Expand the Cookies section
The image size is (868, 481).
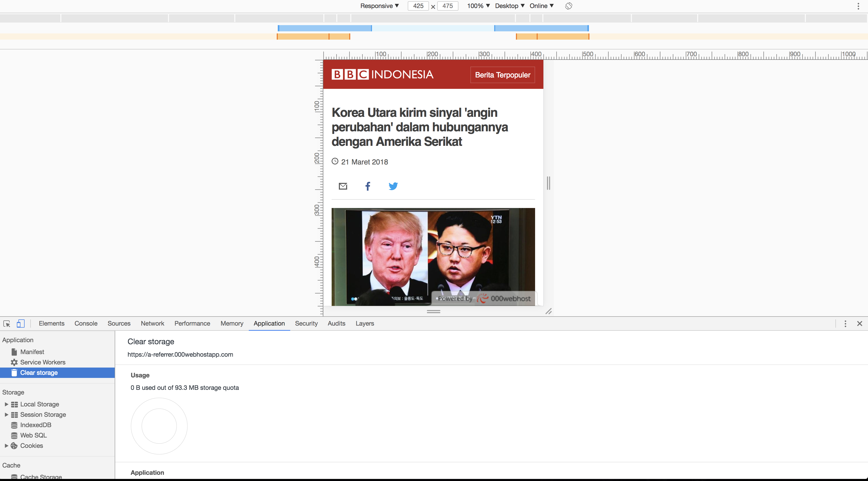[x=6, y=445]
